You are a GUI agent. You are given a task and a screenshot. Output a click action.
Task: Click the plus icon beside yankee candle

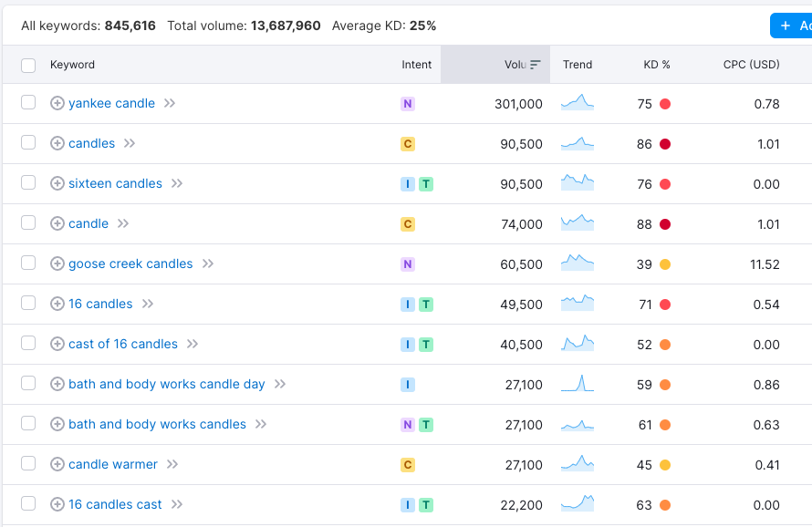tap(57, 103)
